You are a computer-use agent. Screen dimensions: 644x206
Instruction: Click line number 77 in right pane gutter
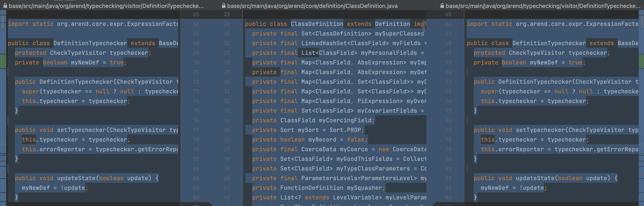pos(448,130)
